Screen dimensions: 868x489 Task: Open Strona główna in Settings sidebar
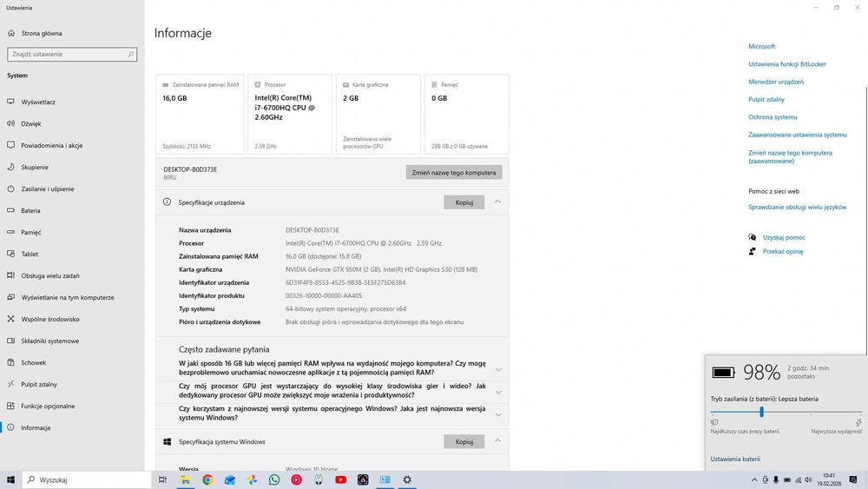[42, 33]
